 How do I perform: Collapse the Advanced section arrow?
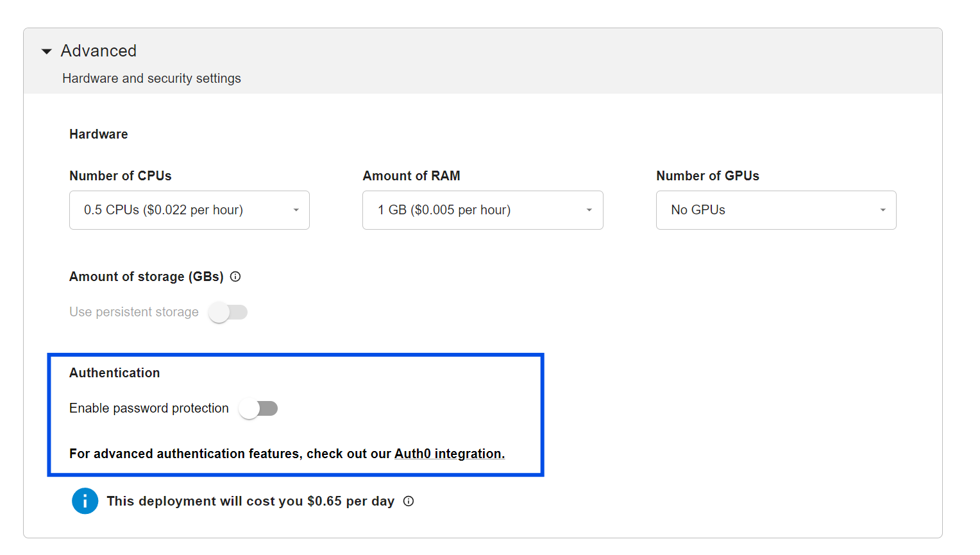click(x=46, y=51)
